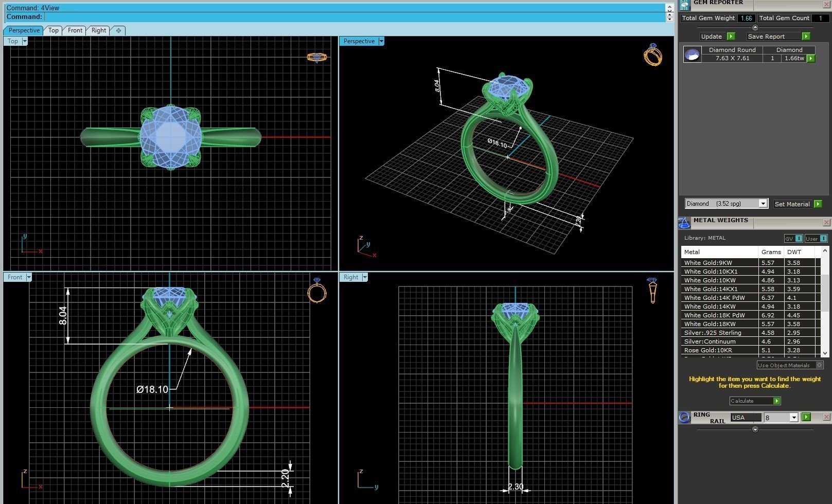Select White Gold:14KW row
This screenshot has width=832, height=504.
point(750,307)
